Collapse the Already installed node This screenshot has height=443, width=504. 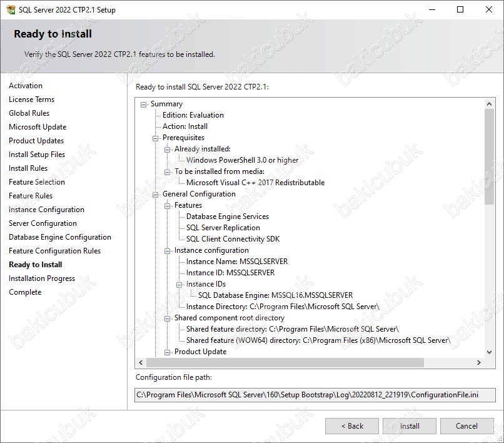pyautogui.click(x=167, y=150)
